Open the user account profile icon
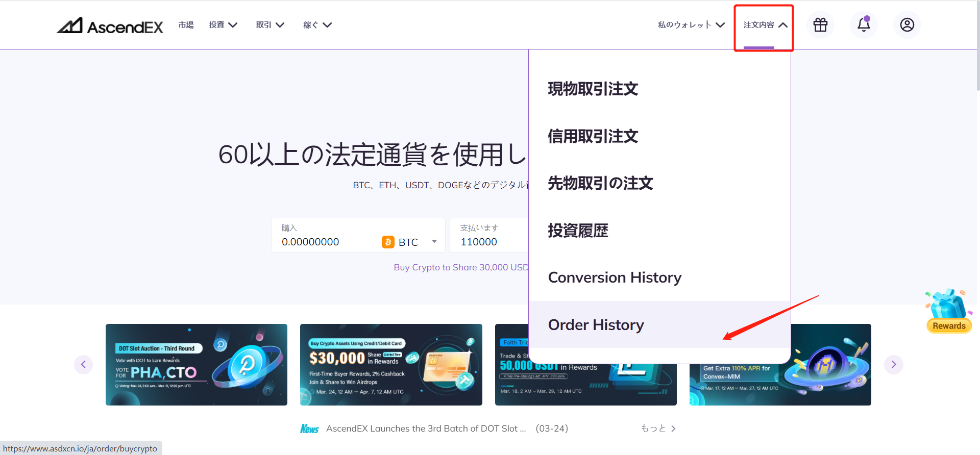Viewport: 980px width, 455px height. [907, 24]
